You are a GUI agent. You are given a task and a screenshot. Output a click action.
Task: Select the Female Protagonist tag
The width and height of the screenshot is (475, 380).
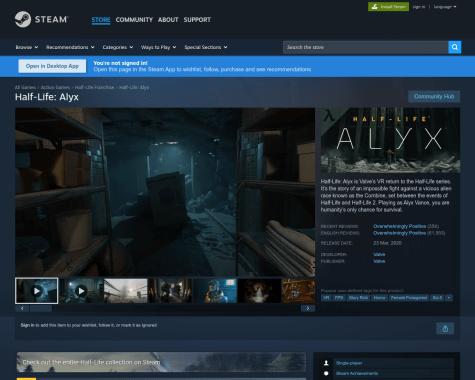[x=409, y=298]
